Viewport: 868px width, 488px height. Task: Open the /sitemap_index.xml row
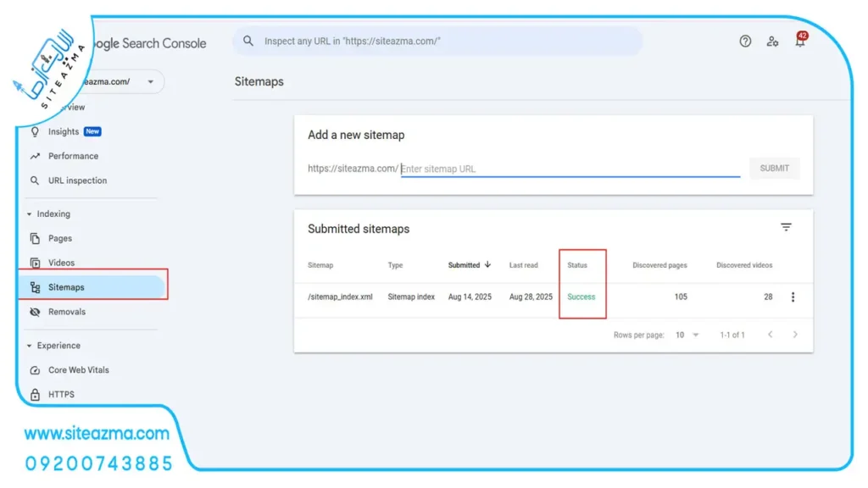coord(554,297)
